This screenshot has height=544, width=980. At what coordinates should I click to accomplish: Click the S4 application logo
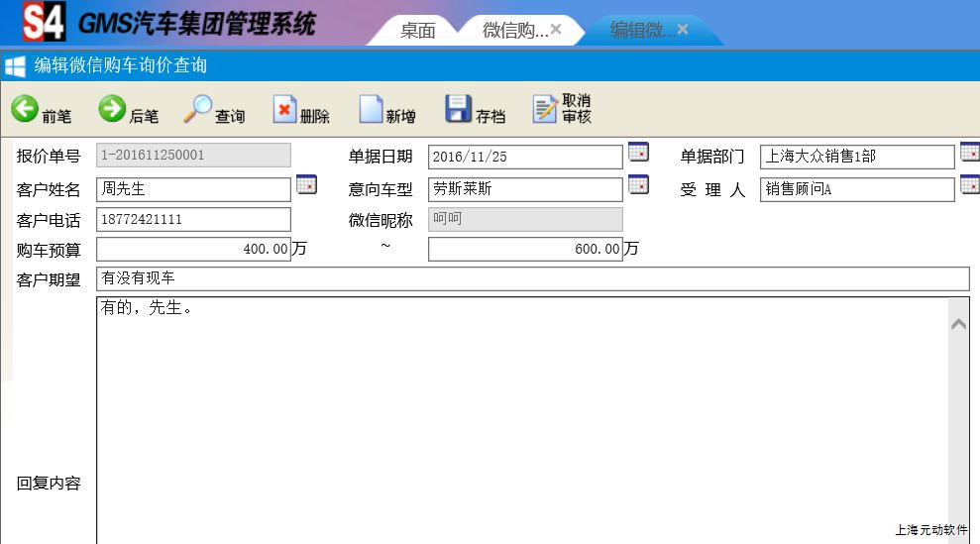click(x=44, y=22)
